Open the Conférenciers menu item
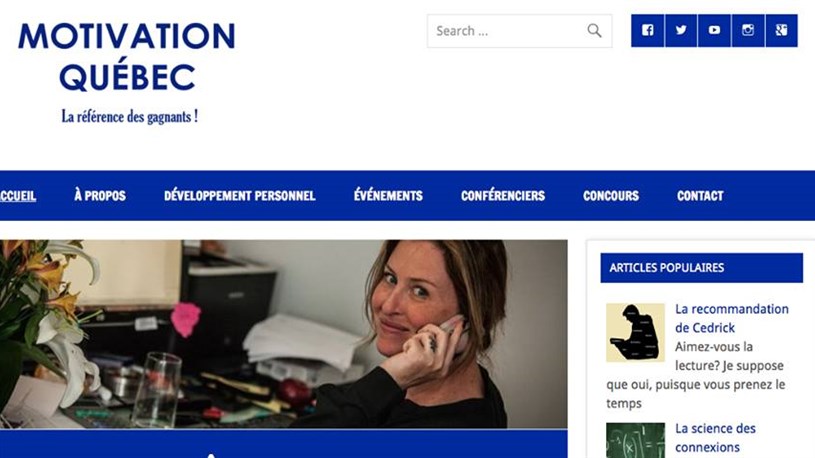This screenshot has height=458, width=815. tap(503, 195)
